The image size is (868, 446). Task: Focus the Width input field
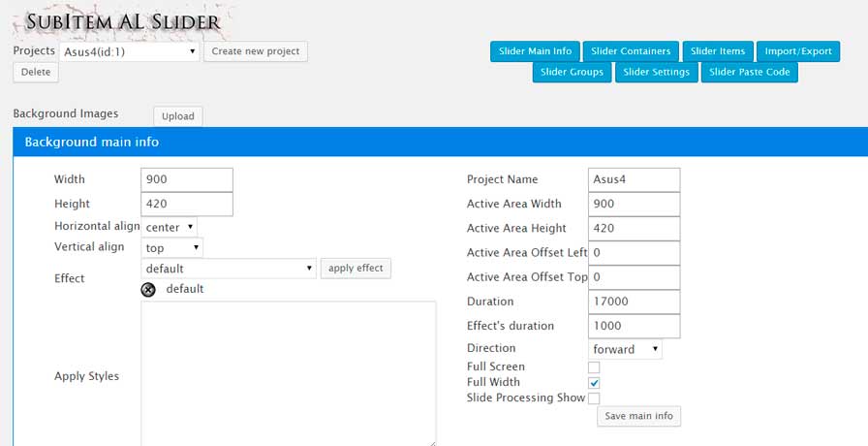[x=187, y=179]
